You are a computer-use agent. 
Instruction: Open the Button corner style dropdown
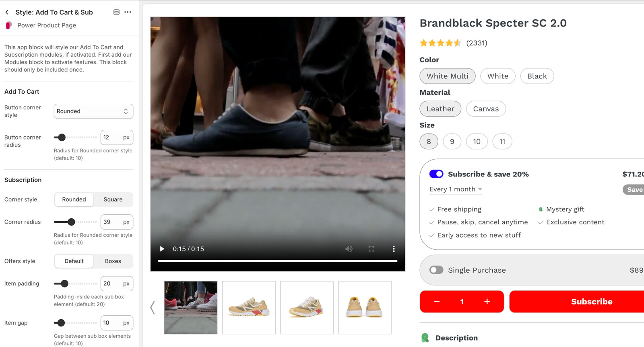pos(93,111)
